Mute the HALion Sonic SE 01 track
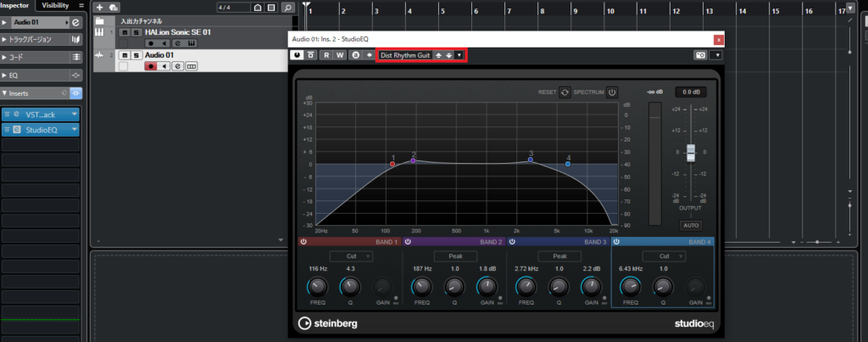The width and height of the screenshot is (868, 342). (x=124, y=33)
